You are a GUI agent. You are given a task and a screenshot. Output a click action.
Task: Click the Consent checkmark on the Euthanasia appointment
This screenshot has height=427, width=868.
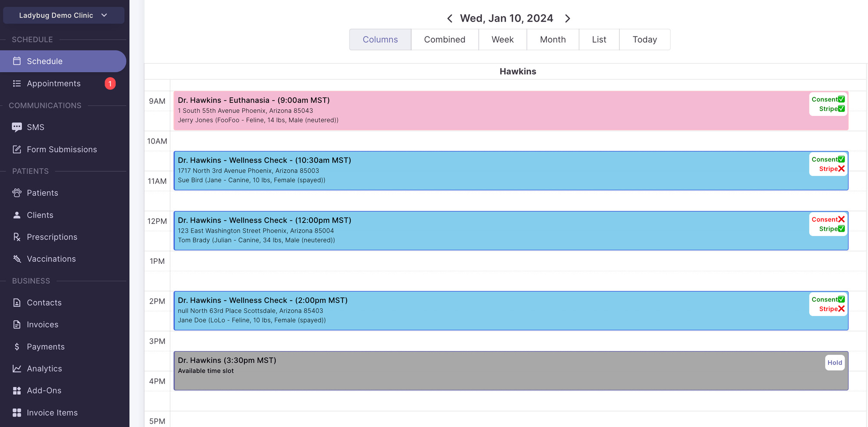coord(841,99)
